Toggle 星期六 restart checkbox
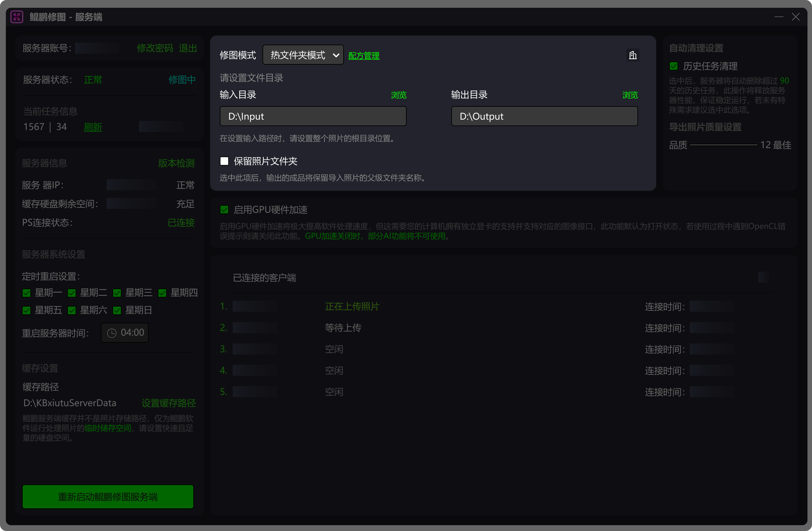The image size is (812, 531). point(72,310)
